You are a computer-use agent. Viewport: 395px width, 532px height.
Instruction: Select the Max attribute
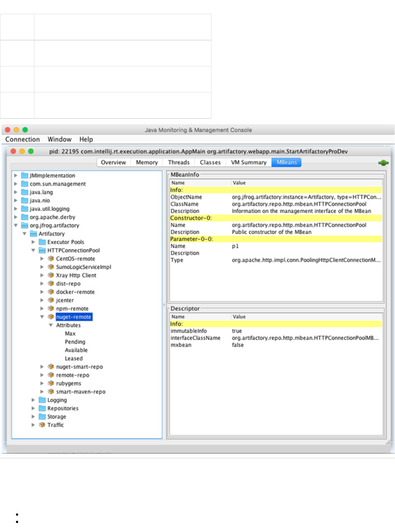(70, 334)
